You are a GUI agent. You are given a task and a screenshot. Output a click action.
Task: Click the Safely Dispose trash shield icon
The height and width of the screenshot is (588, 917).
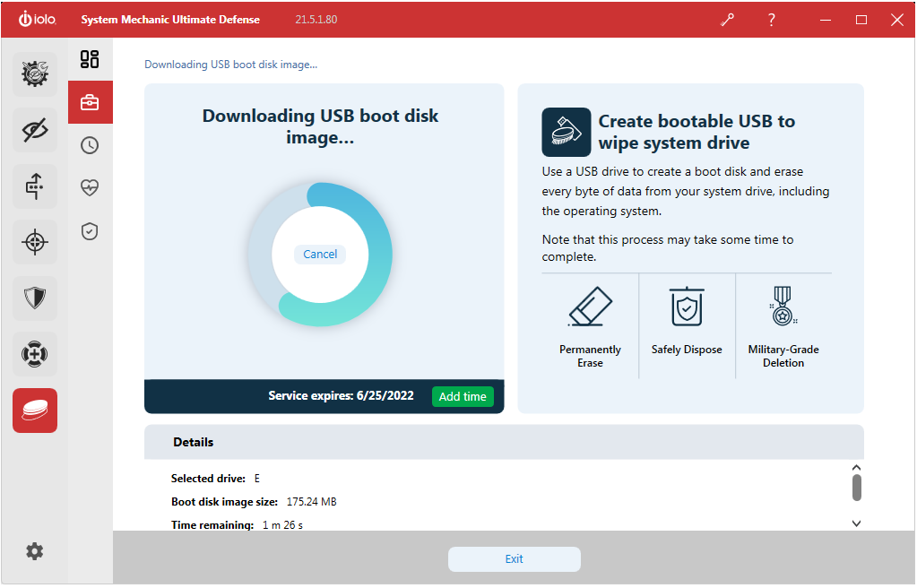tap(687, 306)
